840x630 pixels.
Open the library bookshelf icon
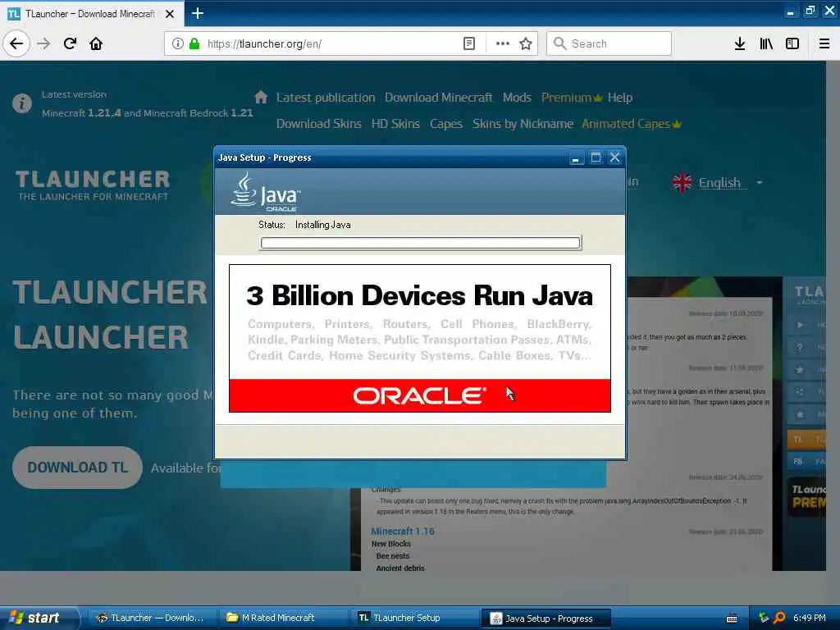pyautogui.click(x=766, y=43)
